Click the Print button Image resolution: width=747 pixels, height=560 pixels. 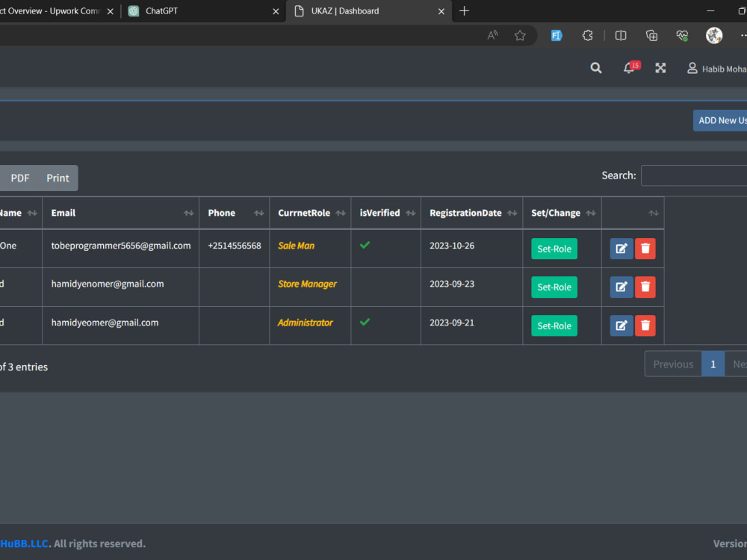tap(58, 178)
